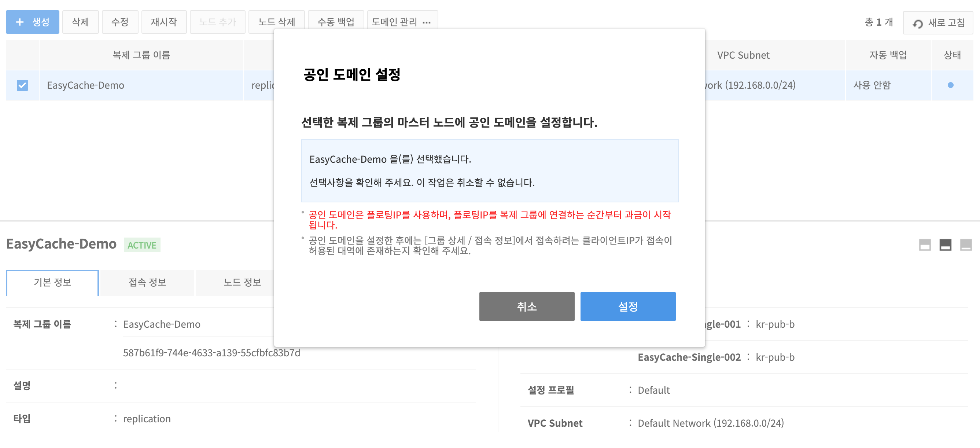This screenshot has height=448, width=980.
Task: Confirm with the 설정 button
Action: click(x=628, y=306)
